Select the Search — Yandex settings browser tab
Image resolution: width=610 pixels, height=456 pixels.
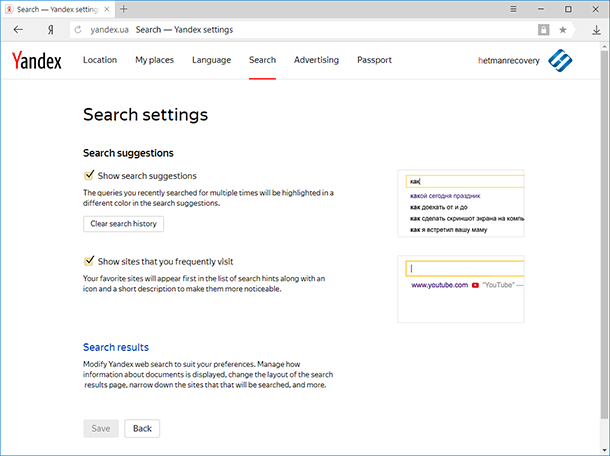[x=58, y=9]
